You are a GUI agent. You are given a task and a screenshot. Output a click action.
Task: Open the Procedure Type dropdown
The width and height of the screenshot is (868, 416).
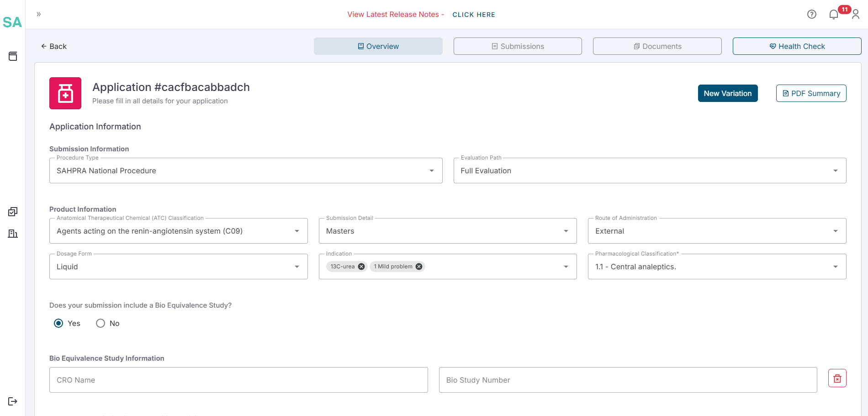coord(246,171)
